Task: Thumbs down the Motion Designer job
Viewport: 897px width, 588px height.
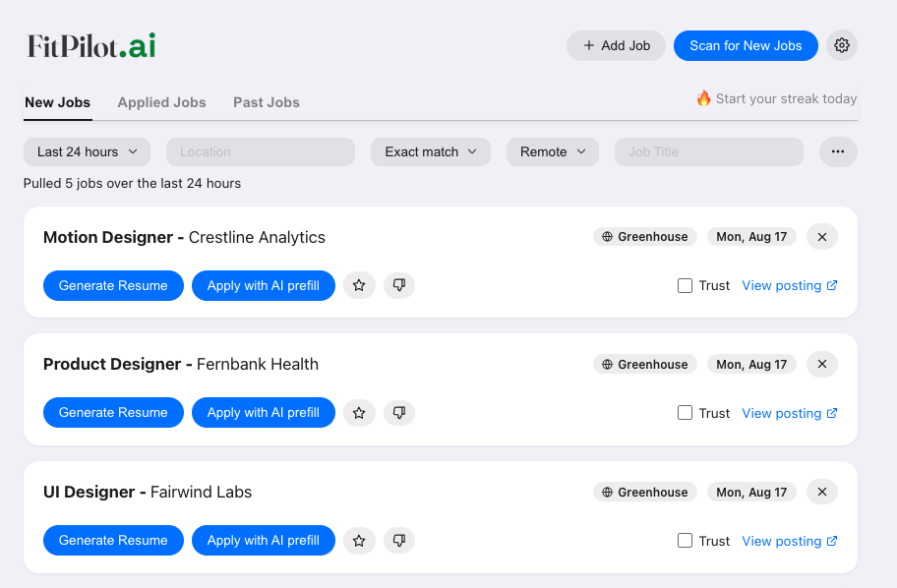Action: click(x=399, y=285)
